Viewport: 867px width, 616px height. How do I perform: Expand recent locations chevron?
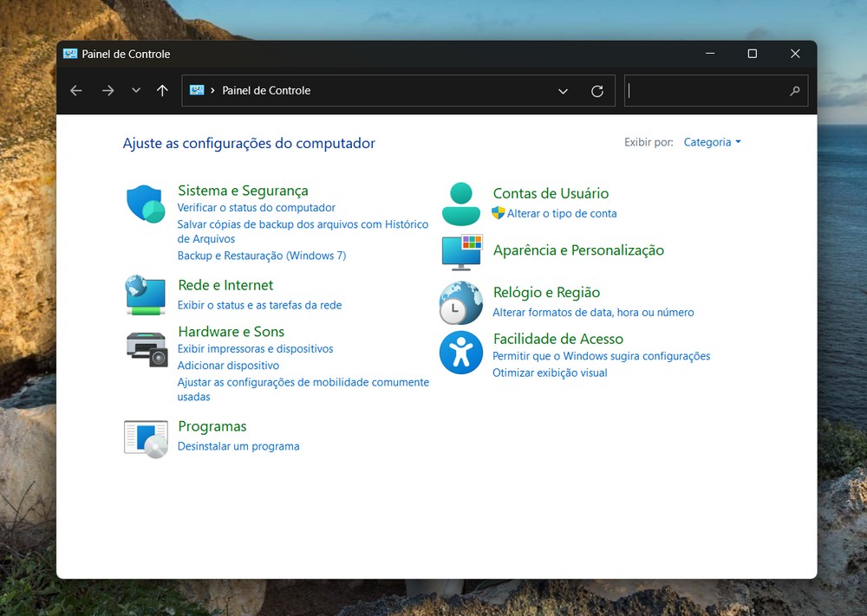tap(136, 91)
